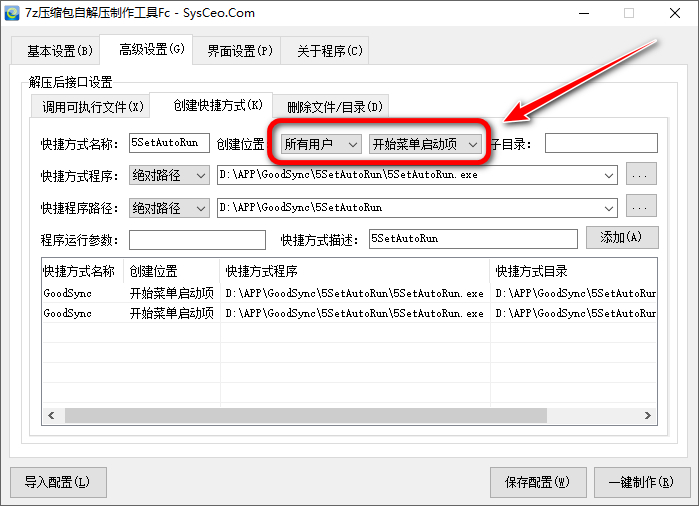
Task: Click the left arrow of horizontal scrollbar
Action: 52,415
